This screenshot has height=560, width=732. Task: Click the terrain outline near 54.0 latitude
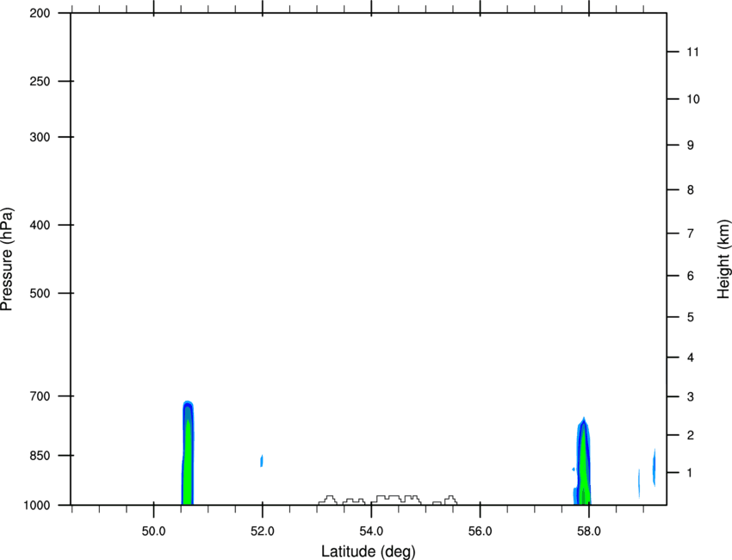(388, 501)
